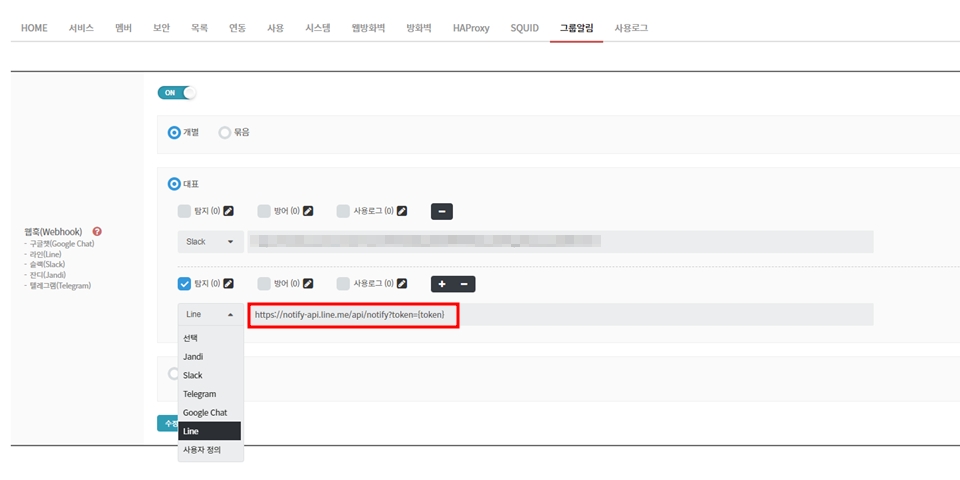
Task: Select 사용자 정의 option in the list
Action: click(x=202, y=450)
